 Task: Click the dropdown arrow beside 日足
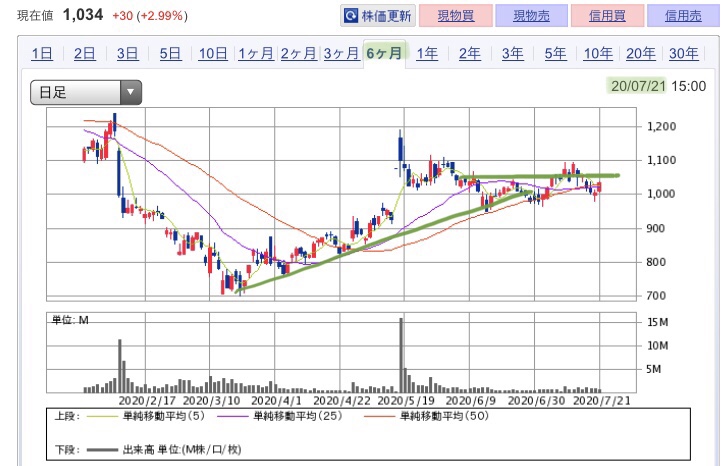131,93
